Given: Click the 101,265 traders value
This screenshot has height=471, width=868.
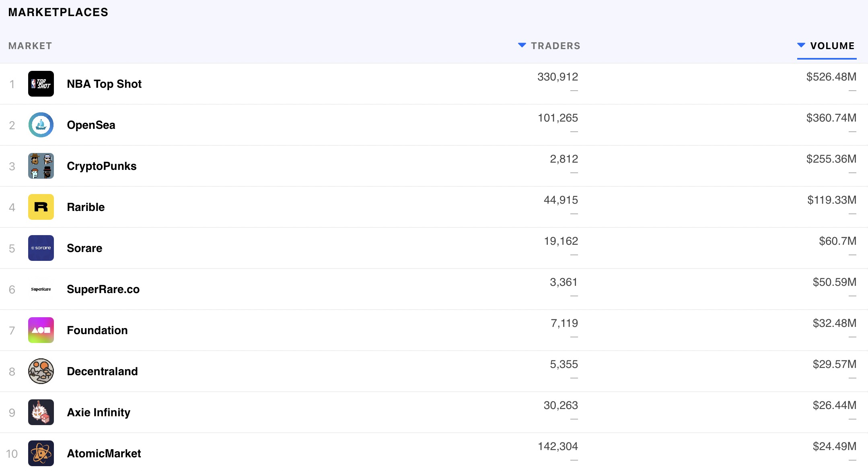Looking at the screenshot, I should click(558, 118).
